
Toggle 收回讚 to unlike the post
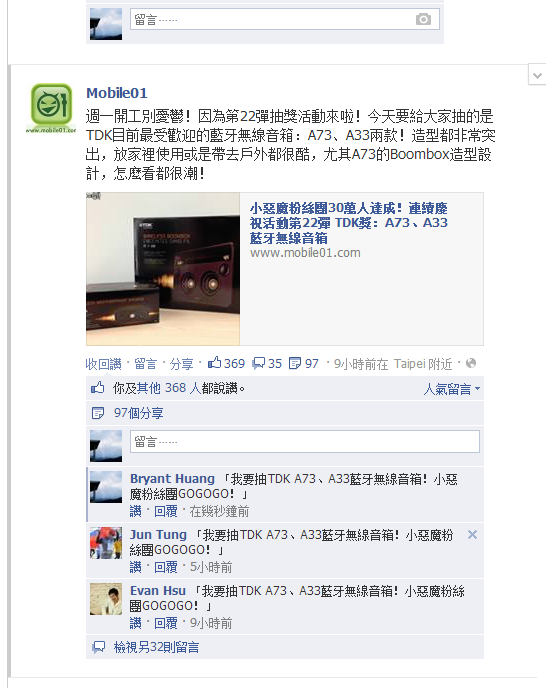[x=103, y=364]
